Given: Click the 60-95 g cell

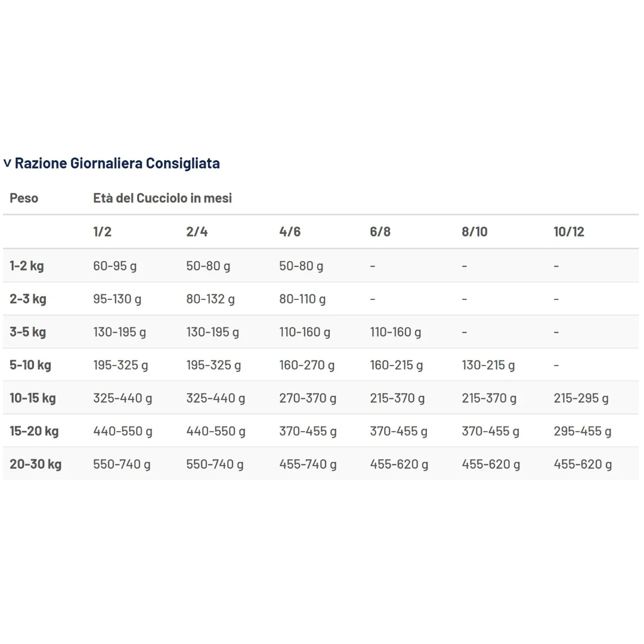Looking at the screenshot, I should pyautogui.click(x=115, y=266).
